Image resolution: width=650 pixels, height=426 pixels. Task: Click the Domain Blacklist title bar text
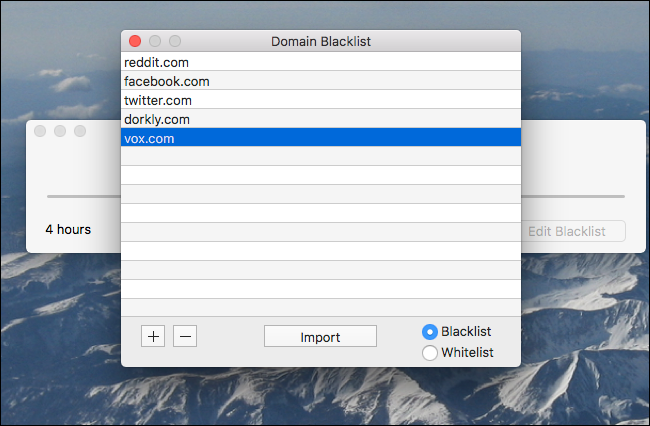pos(321,41)
